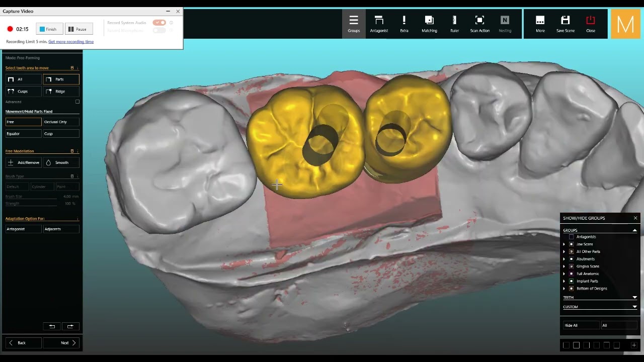This screenshot has width=644, height=362.
Task: Choose the Smooth droplet tool
Action: click(61, 162)
